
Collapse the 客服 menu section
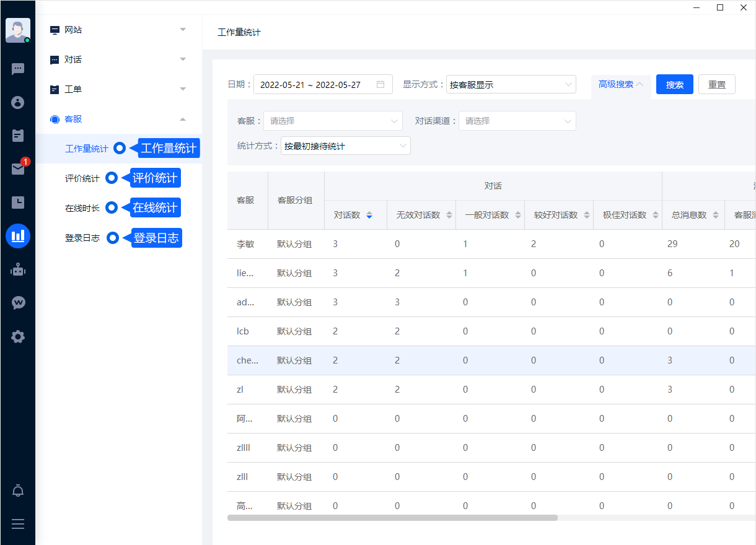(x=118, y=119)
